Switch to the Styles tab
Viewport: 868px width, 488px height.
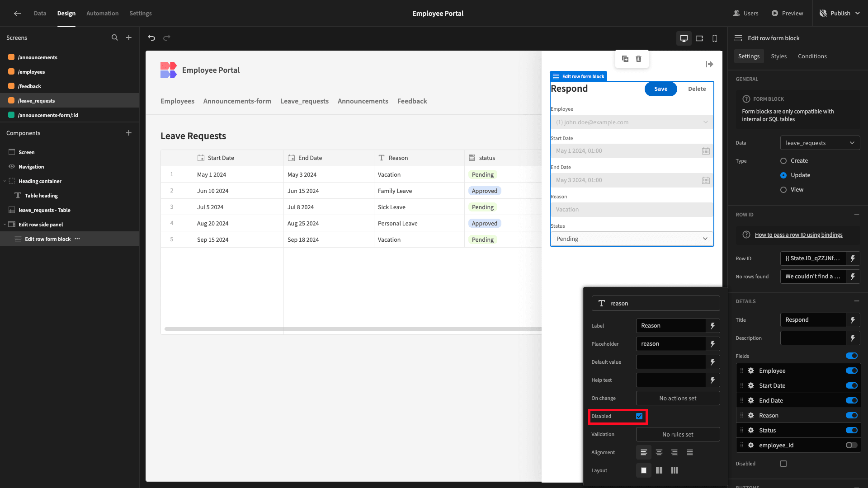[x=778, y=56]
